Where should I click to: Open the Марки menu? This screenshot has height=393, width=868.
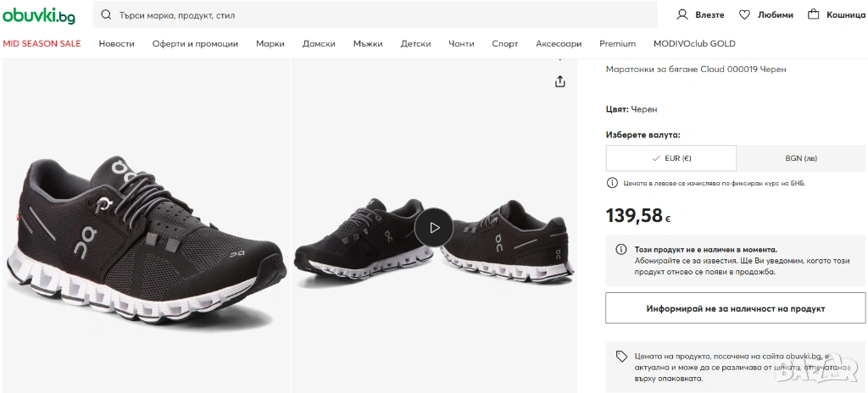pos(270,43)
